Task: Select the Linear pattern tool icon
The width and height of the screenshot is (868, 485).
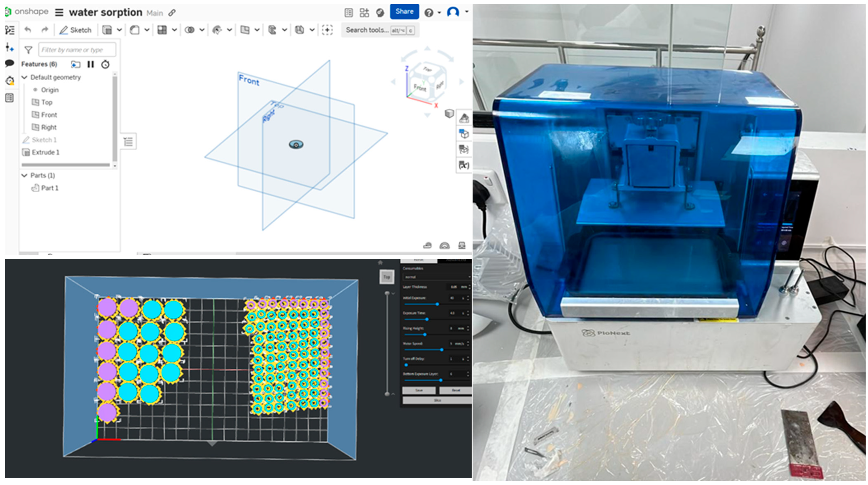Action: 162,30
